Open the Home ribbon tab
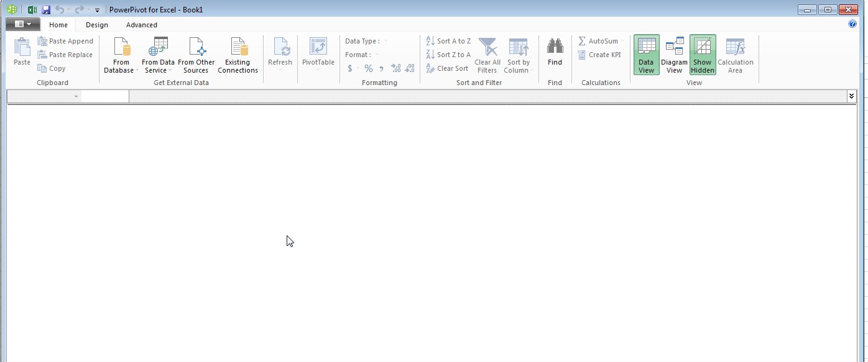Screen dimensions: 868x362 click(x=58, y=25)
